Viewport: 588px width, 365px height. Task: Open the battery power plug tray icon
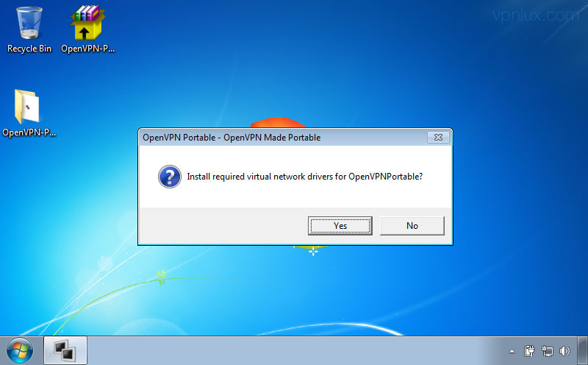tap(529, 351)
